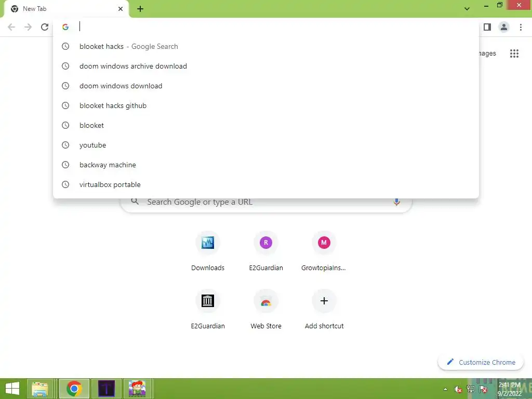532x399 pixels.
Task: Close the New Tab tab
Action: [x=121, y=9]
